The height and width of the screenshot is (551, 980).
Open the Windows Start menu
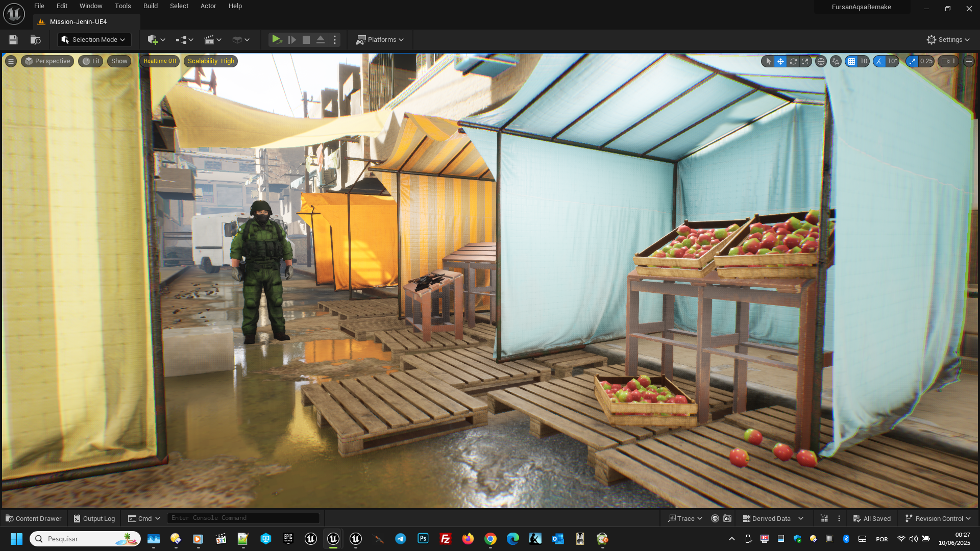pos(16,539)
